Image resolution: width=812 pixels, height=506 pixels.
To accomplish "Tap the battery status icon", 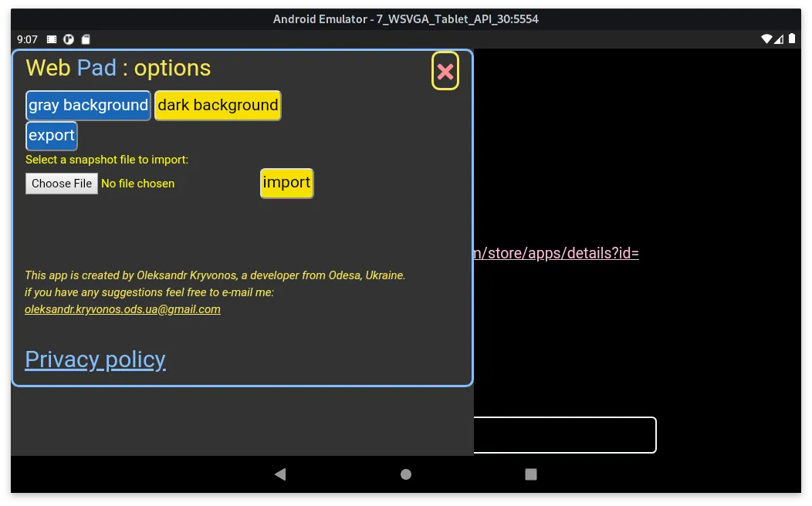I will pyautogui.click(x=792, y=39).
